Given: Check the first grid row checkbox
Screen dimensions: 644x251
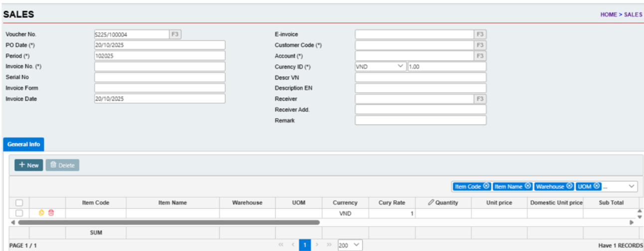Looking at the screenshot, I should (x=19, y=213).
